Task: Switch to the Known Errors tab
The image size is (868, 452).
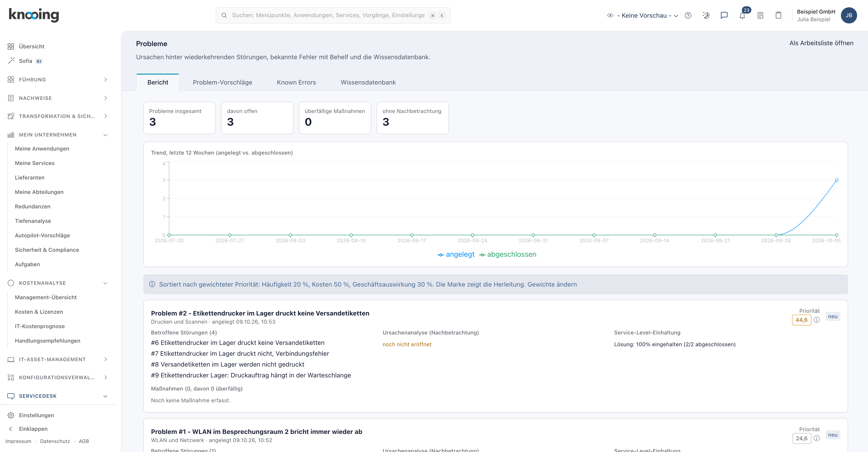Action: pos(296,82)
